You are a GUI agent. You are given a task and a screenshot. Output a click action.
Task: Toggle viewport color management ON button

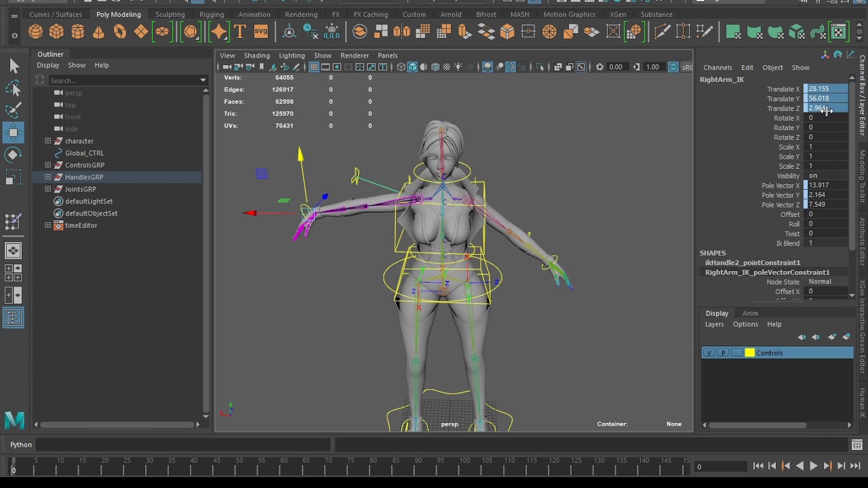click(x=673, y=67)
